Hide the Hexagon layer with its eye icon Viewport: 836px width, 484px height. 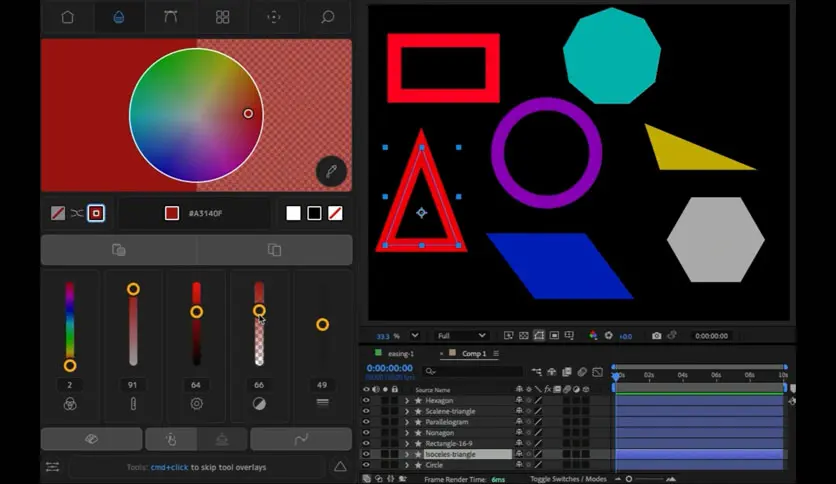click(366, 400)
